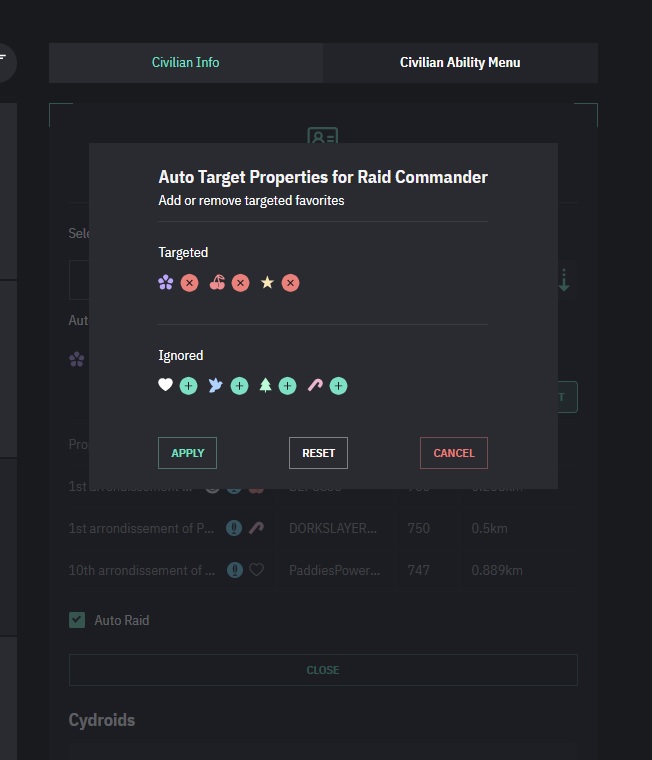Viewport: 652px width, 760px height.
Task: Click the star favorite icon
Action: coord(267,283)
